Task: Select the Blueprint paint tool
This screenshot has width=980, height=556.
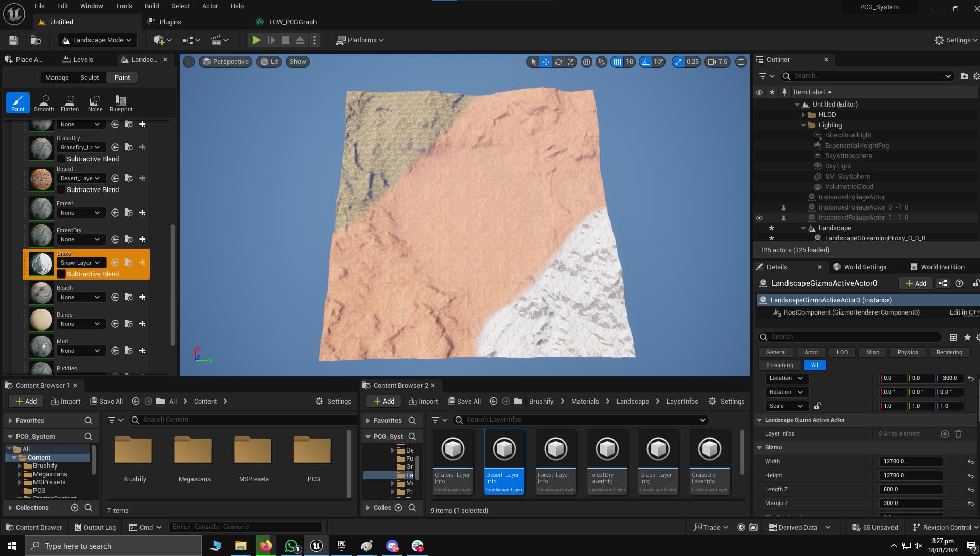Action: (121, 102)
